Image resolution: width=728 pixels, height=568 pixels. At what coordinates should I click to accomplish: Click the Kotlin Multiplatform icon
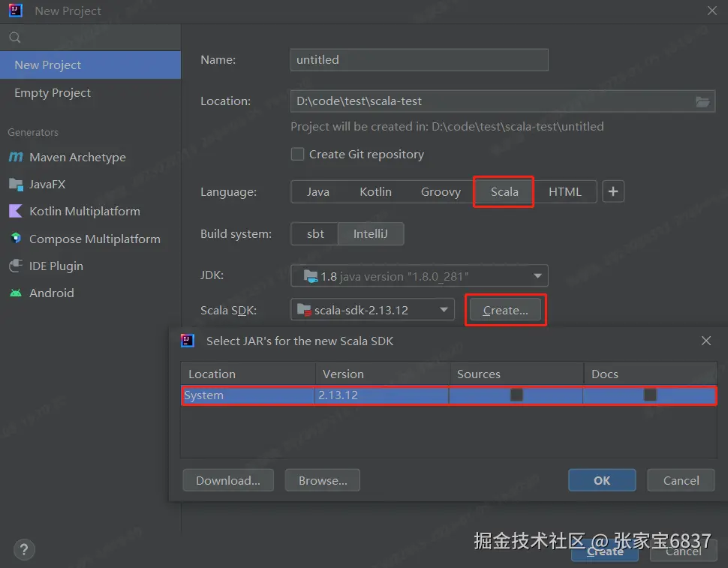(16, 211)
